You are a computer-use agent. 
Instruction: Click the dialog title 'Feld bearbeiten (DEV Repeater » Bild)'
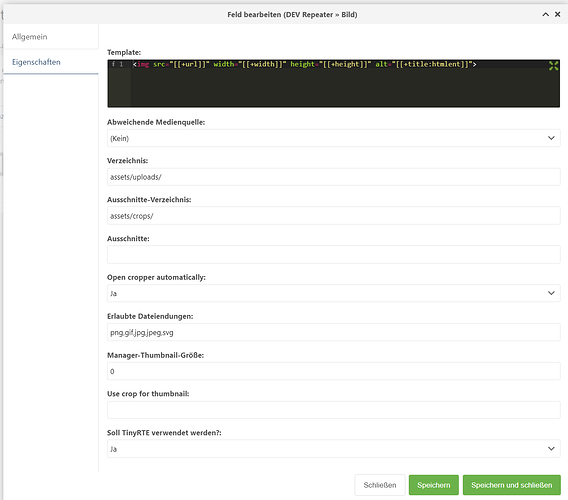click(292, 14)
